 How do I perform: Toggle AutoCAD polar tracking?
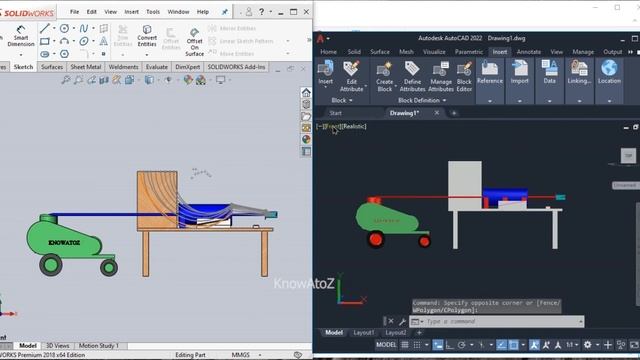click(462, 345)
